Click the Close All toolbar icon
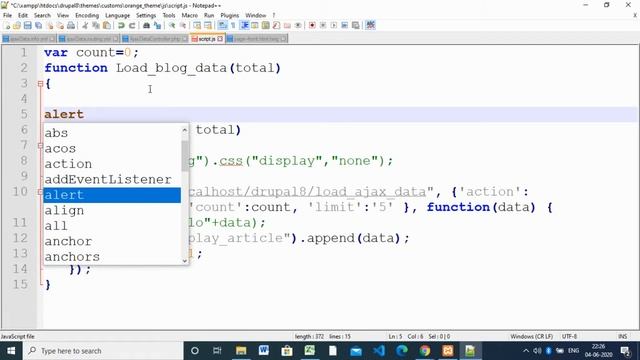 60,25
